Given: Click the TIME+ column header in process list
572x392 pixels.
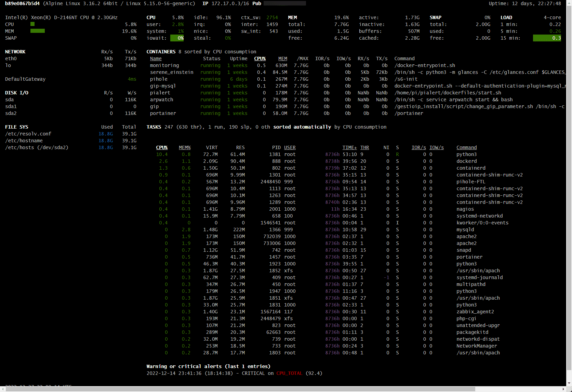Looking at the screenshot, I should coord(349,147).
